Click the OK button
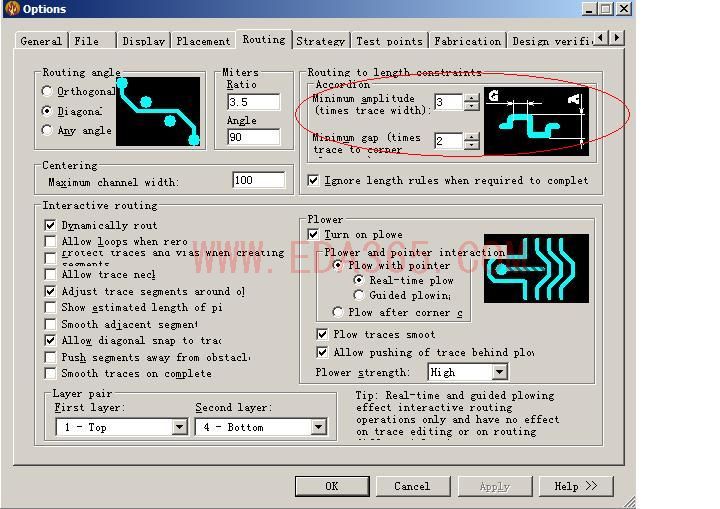 [x=331, y=486]
